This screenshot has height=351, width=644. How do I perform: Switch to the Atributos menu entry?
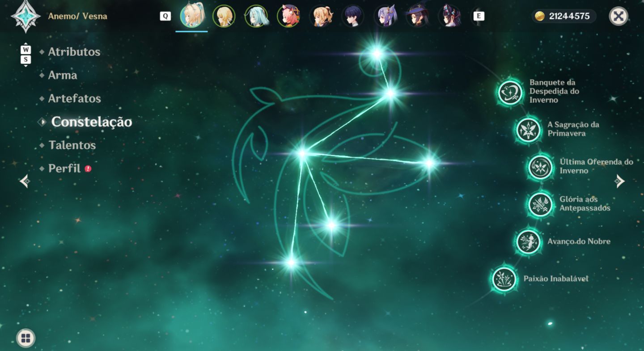point(74,52)
